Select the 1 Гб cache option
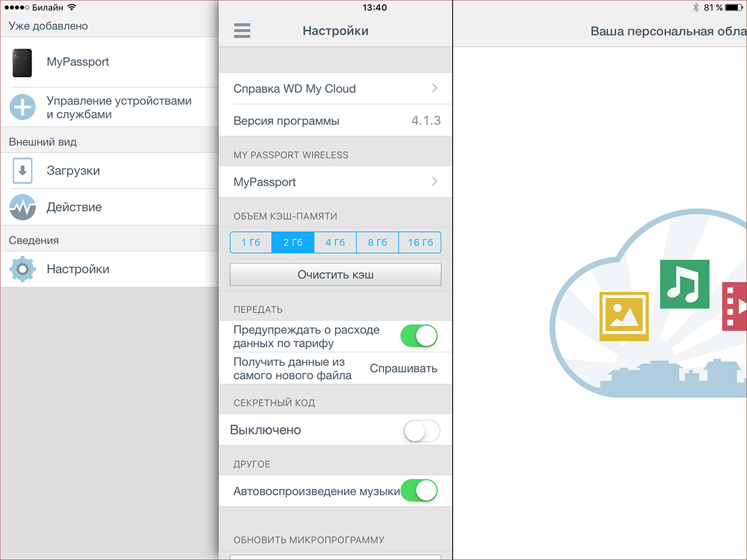The height and width of the screenshot is (560, 747). (251, 243)
